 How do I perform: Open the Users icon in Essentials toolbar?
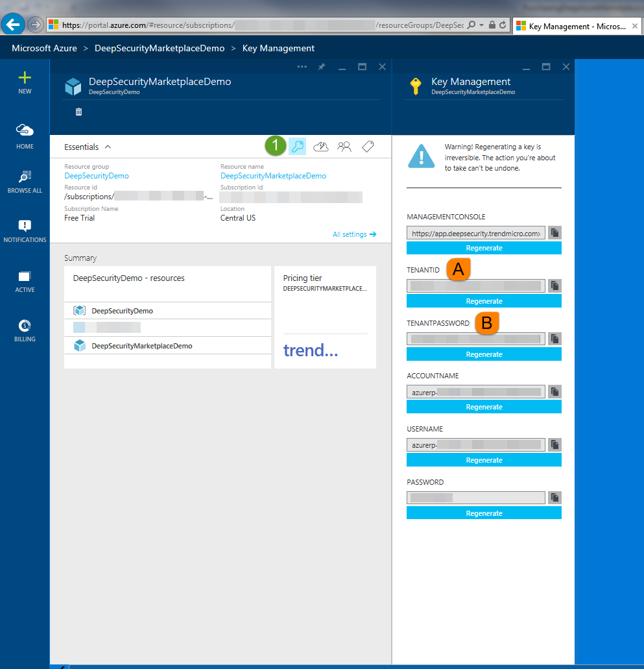click(x=344, y=147)
